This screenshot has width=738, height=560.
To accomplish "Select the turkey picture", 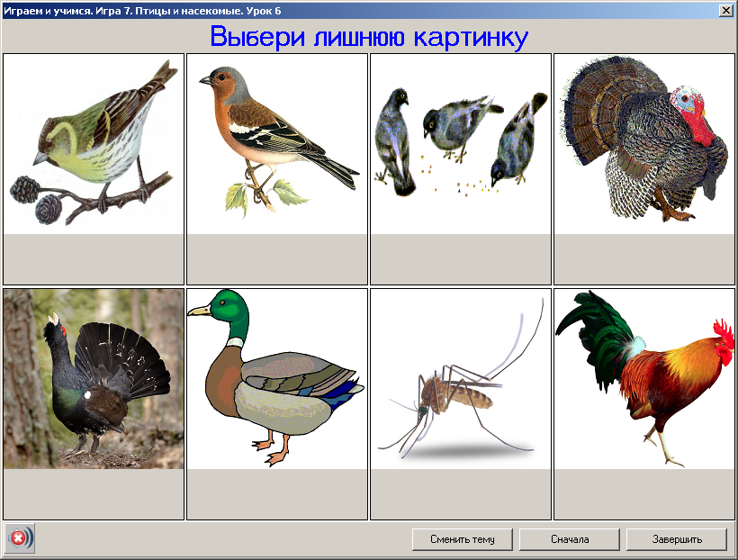I will [643, 144].
